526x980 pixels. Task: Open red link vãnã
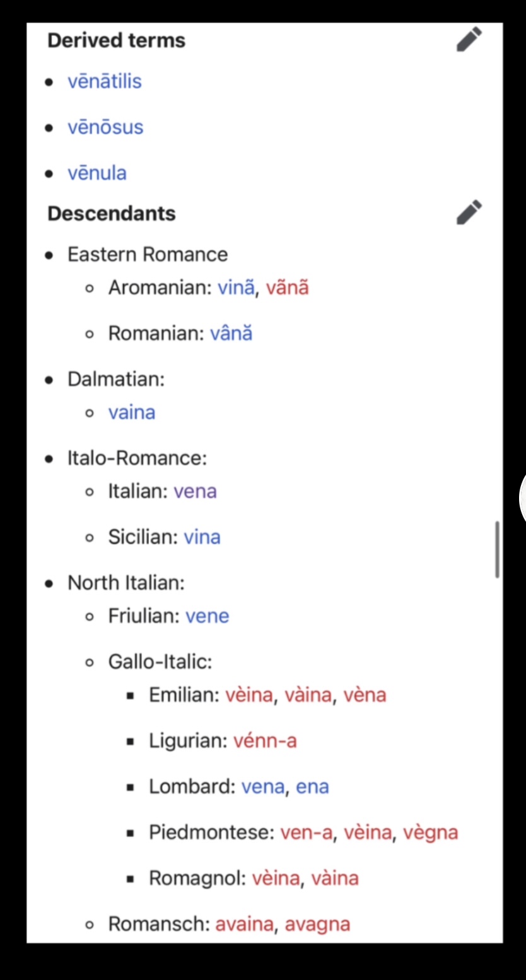(x=287, y=288)
